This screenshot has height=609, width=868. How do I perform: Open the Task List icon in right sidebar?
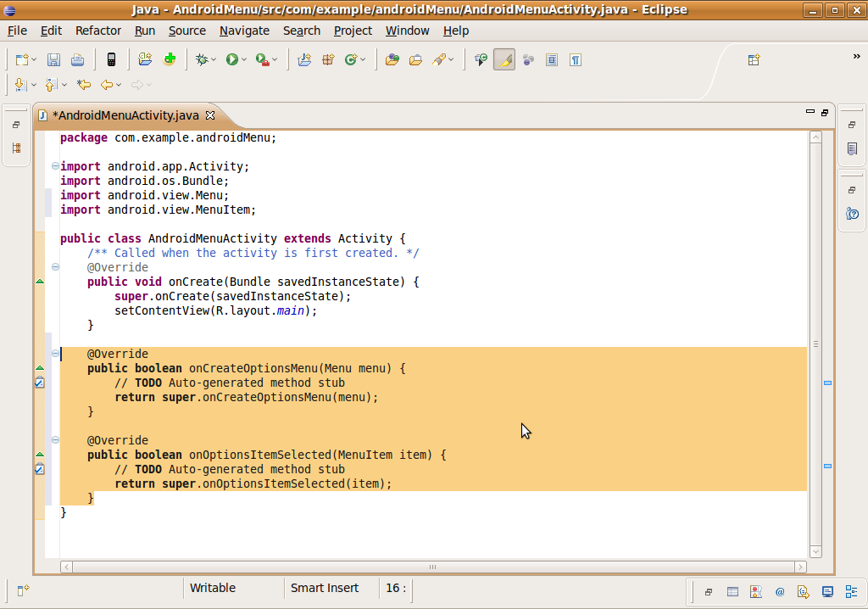[853, 148]
